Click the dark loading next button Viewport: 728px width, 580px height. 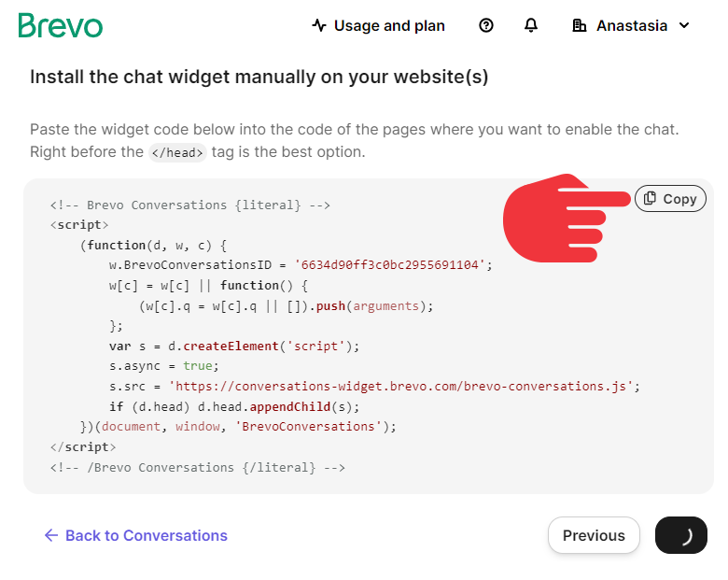[x=681, y=535]
